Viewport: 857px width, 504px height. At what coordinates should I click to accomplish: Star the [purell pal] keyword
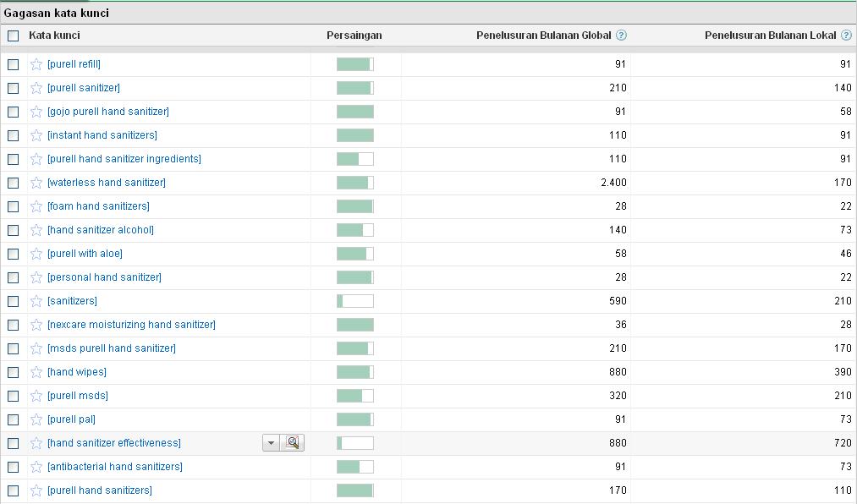(x=36, y=419)
